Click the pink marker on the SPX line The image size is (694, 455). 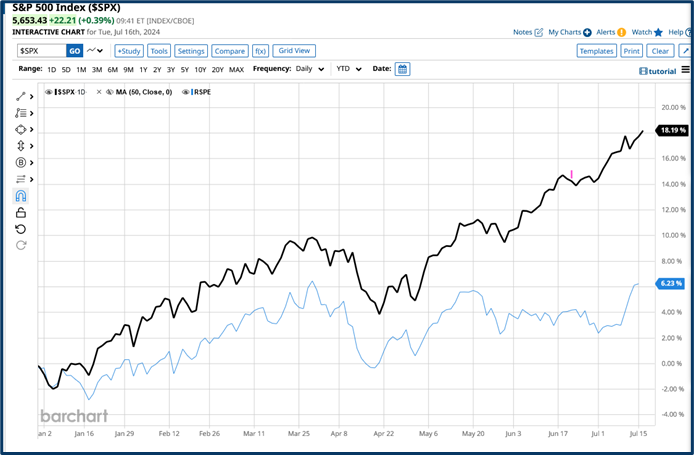point(572,174)
